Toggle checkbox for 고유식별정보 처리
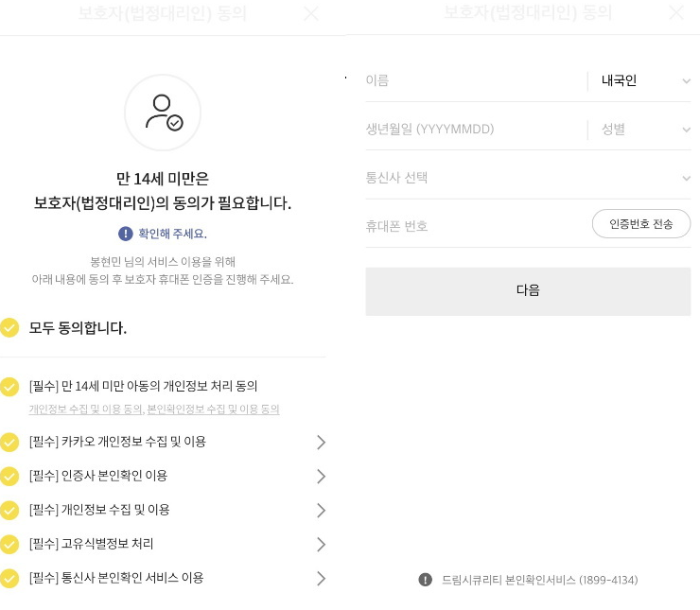 click(x=9, y=544)
